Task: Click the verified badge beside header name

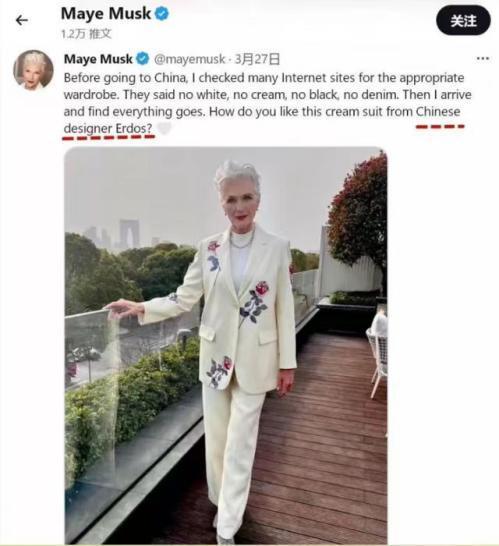Action: (x=162, y=14)
